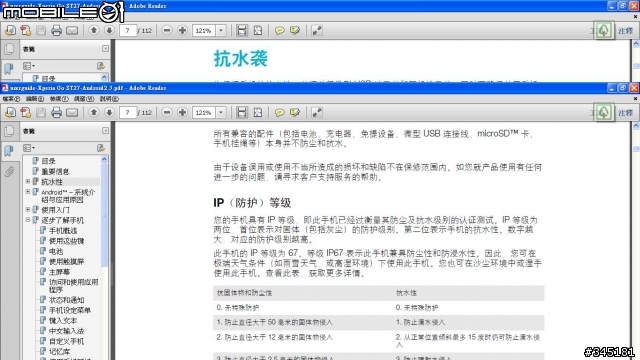Viewport: 640px width, 360px height.
Task: Open the bookmarks panel icon in front window sidebar
Action: [9, 150]
